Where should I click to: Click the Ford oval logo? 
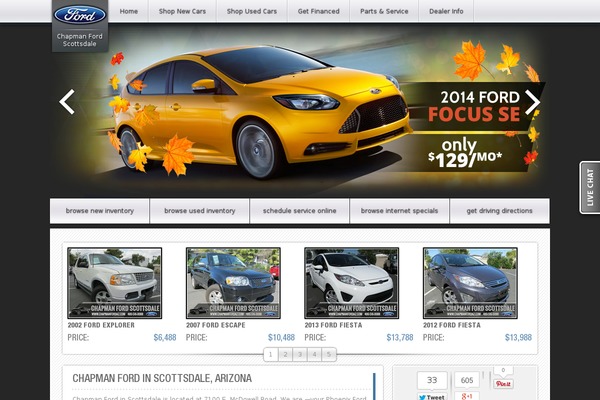pyautogui.click(x=80, y=15)
